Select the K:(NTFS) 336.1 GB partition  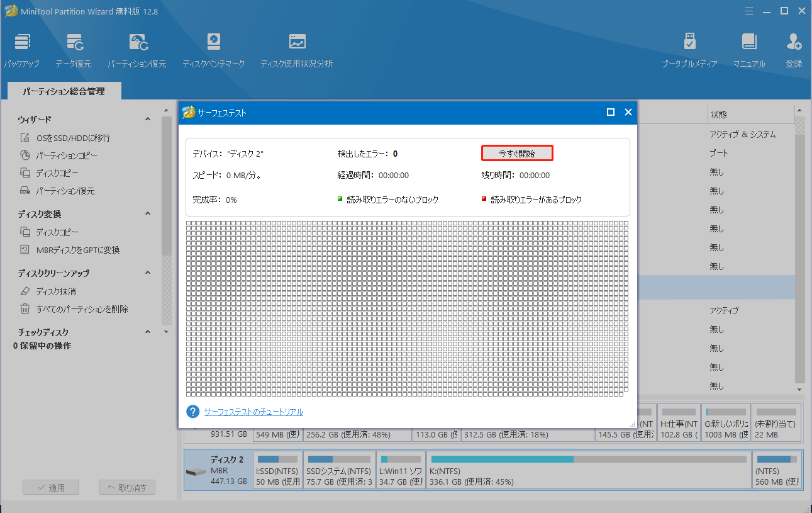click(589, 470)
